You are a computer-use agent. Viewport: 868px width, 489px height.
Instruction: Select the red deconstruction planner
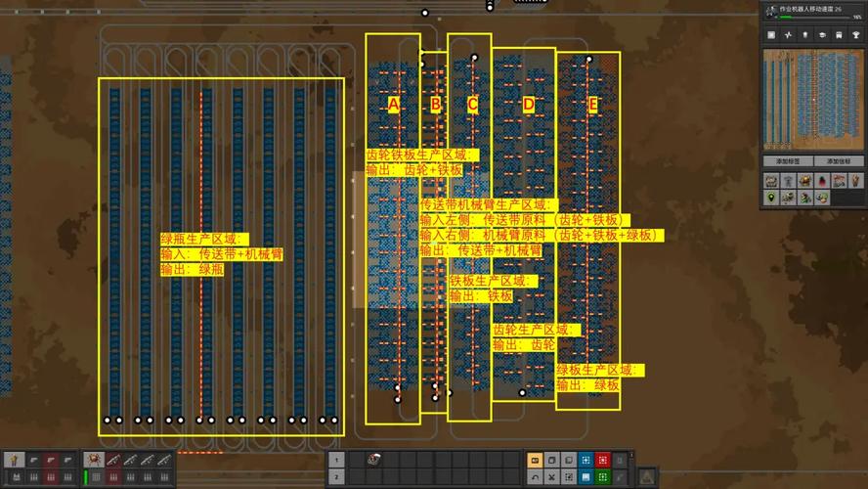click(x=602, y=461)
